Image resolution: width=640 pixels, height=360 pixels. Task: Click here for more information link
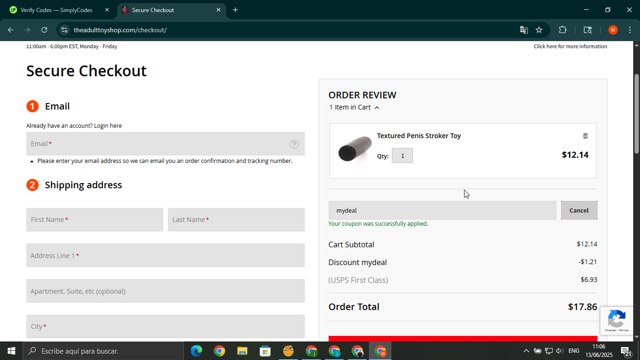[570, 47]
